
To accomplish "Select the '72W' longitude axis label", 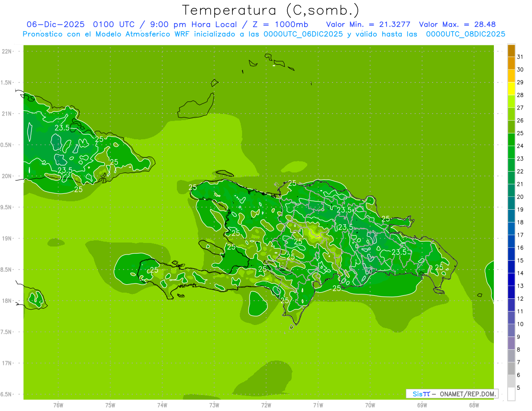I will (x=266, y=405).
